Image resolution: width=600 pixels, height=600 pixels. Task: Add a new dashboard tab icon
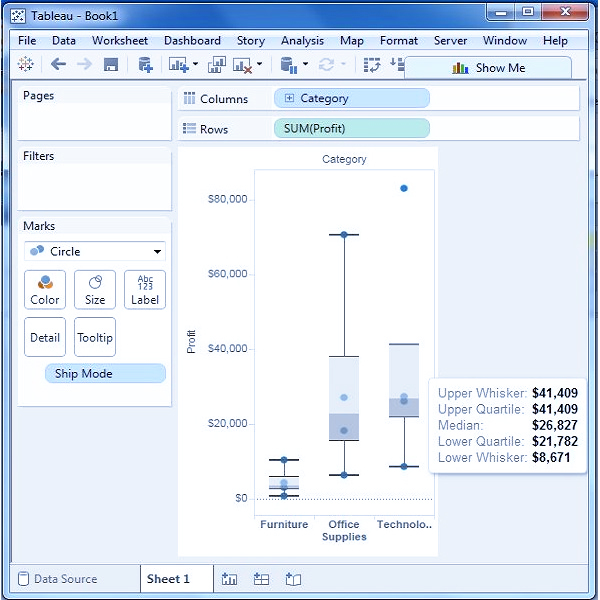coord(261,579)
